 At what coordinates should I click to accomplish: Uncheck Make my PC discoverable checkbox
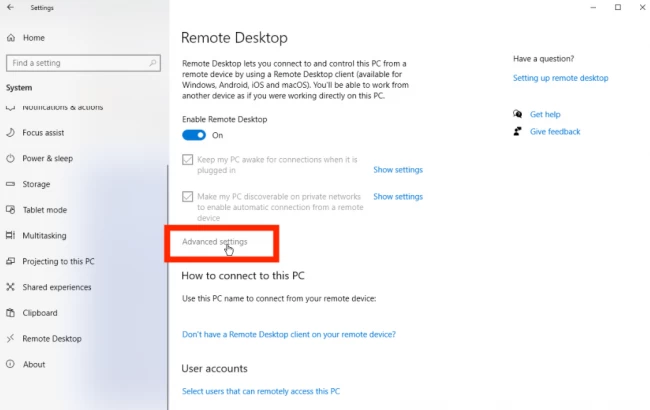coord(187,197)
